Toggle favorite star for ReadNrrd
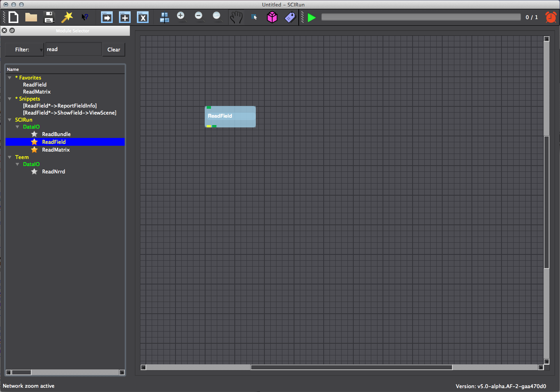The height and width of the screenshot is (392, 560). [x=34, y=171]
